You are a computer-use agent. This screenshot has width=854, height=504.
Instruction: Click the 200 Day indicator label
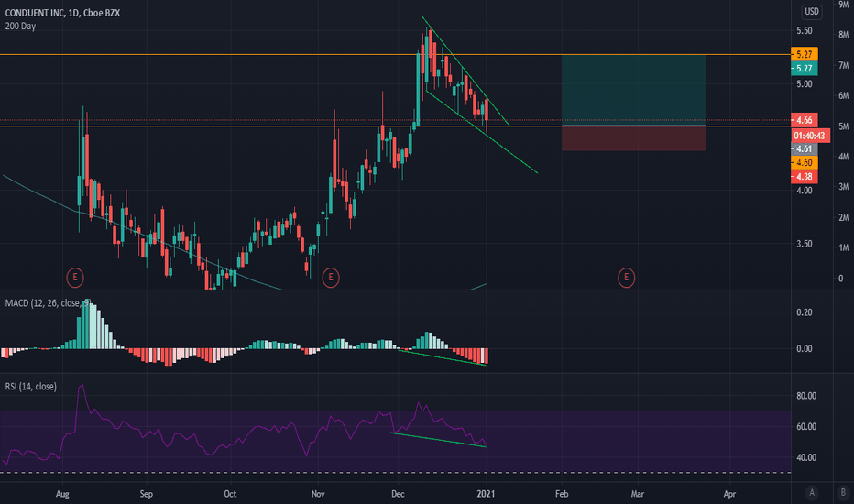pyautogui.click(x=20, y=27)
